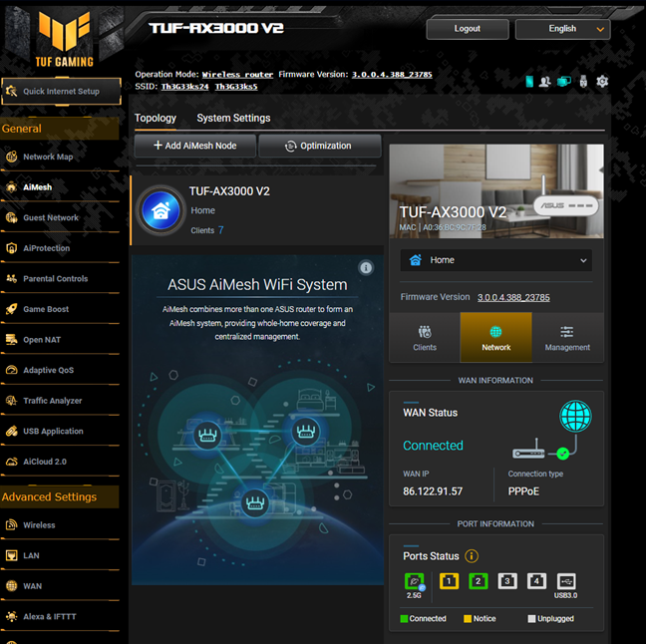Click WAN IP value 86.122.91.57
This screenshot has width=646, height=644.
click(433, 491)
